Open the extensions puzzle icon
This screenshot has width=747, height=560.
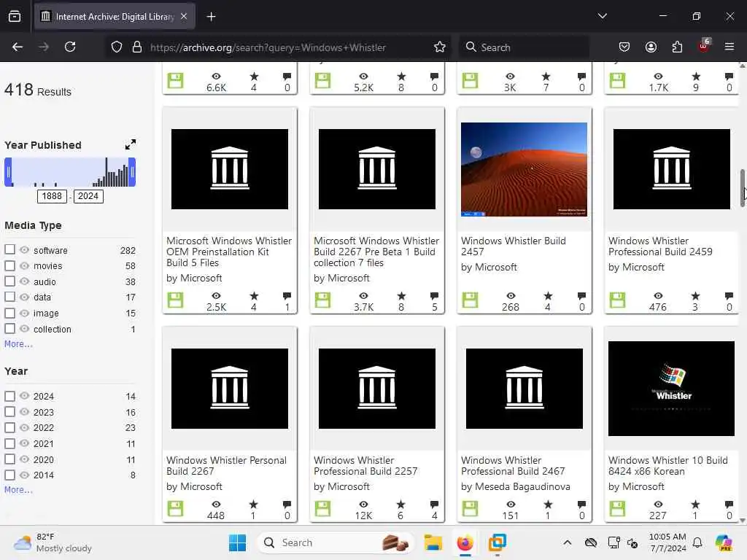[677, 47]
